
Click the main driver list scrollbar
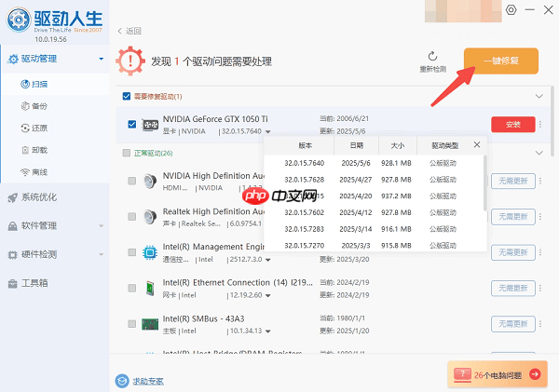[552, 121]
